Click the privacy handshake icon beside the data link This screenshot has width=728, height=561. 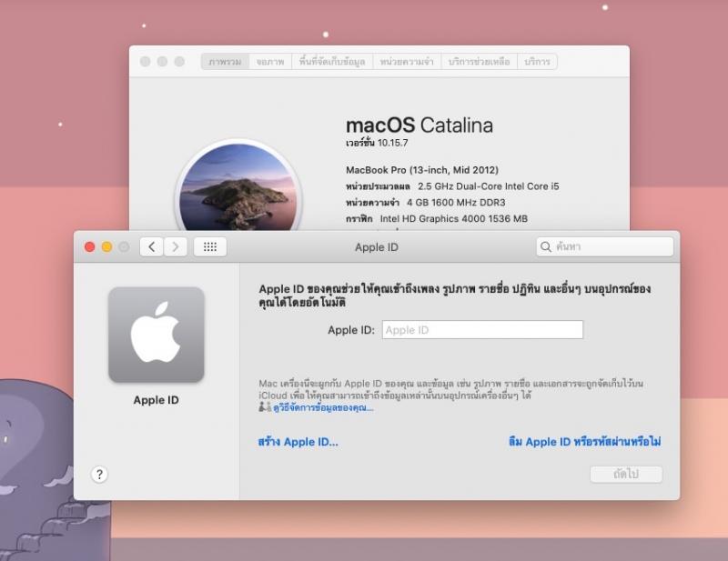[x=265, y=407]
